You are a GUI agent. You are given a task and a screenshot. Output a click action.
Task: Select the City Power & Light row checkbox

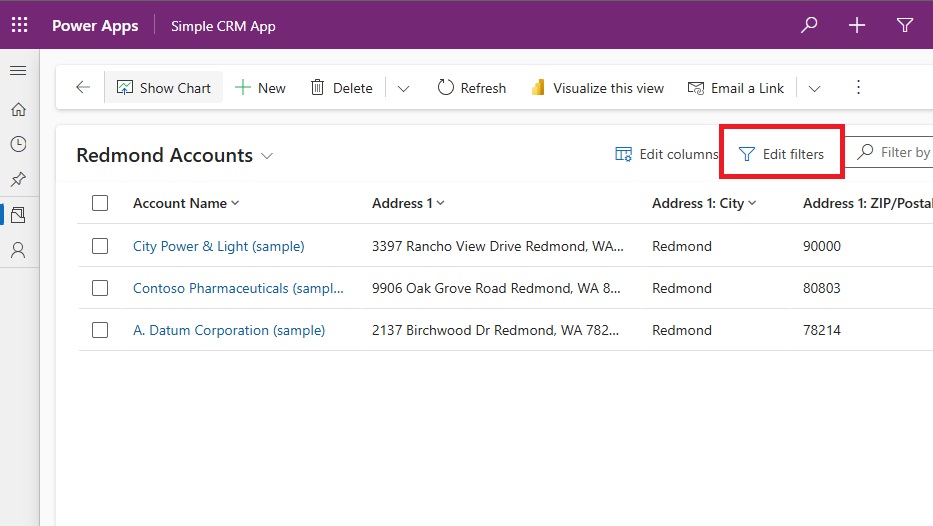click(100, 246)
